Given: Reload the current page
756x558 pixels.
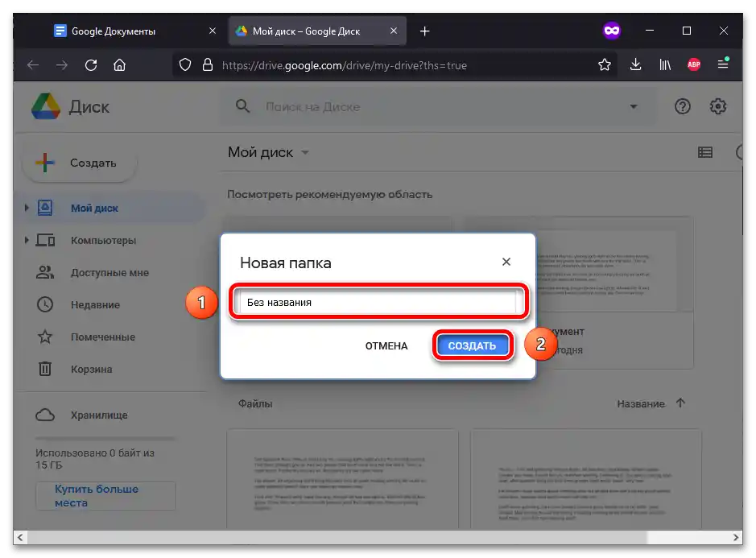Looking at the screenshot, I should point(91,65).
